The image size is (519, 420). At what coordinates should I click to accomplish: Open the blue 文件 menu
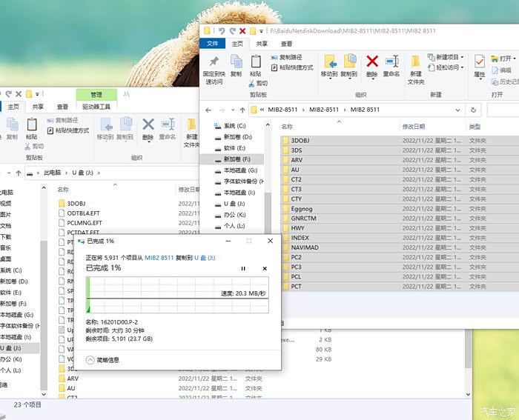[x=212, y=44]
